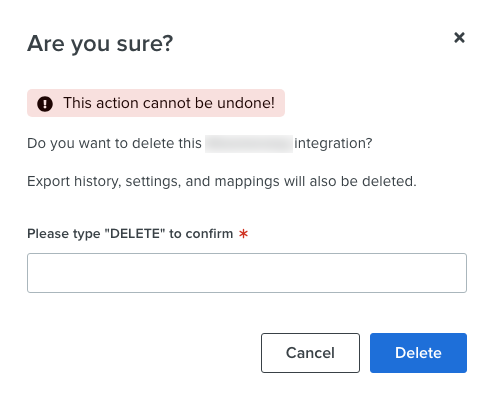Click "This action cannot be undone!" text
Image resolution: width=493 pixels, height=398 pixels.
click(x=169, y=103)
